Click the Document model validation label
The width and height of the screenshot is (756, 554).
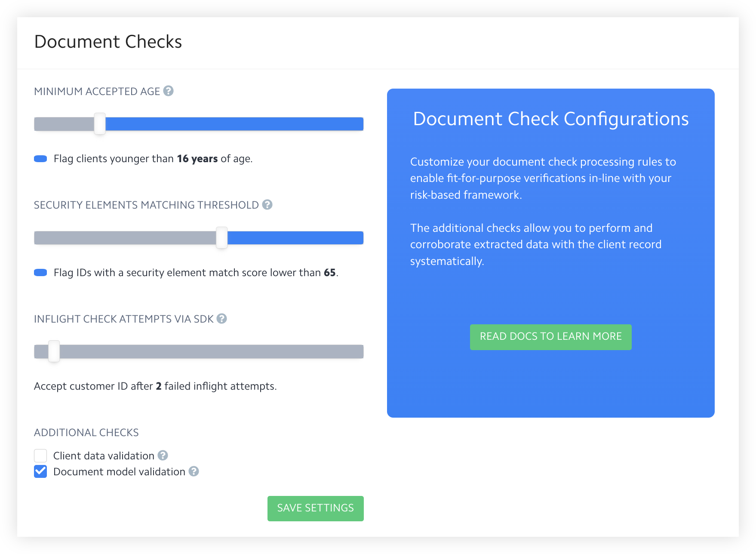[x=119, y=472]
